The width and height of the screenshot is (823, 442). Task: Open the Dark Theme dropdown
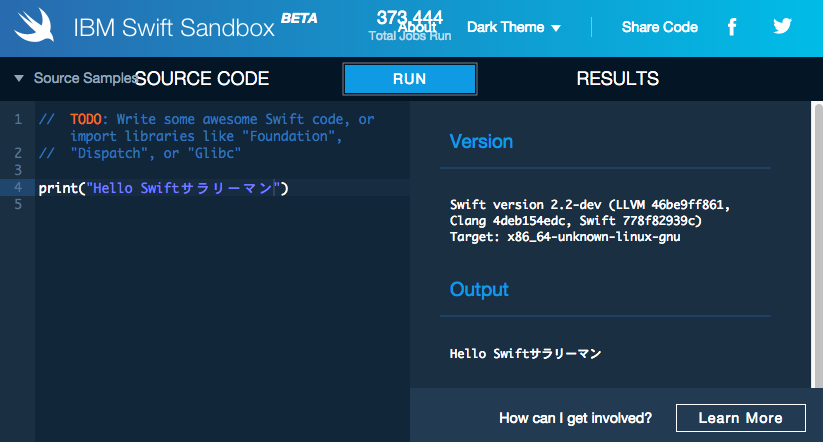(514, 27)
